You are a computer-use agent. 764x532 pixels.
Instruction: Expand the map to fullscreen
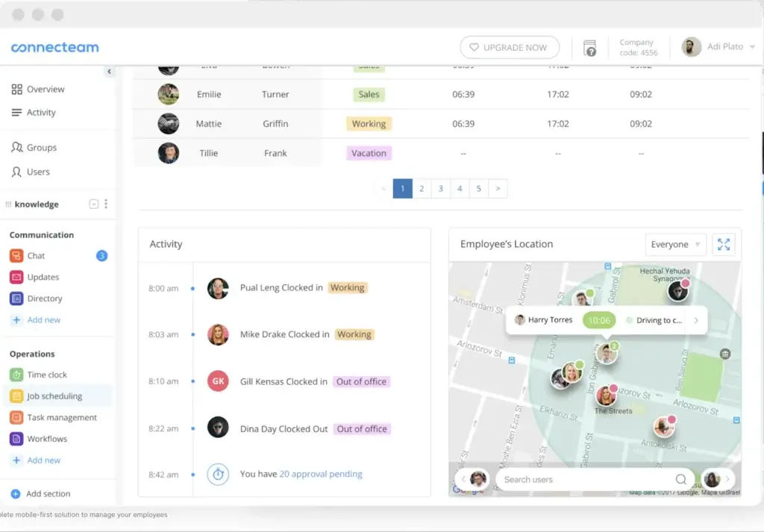(x=724, y=244)
